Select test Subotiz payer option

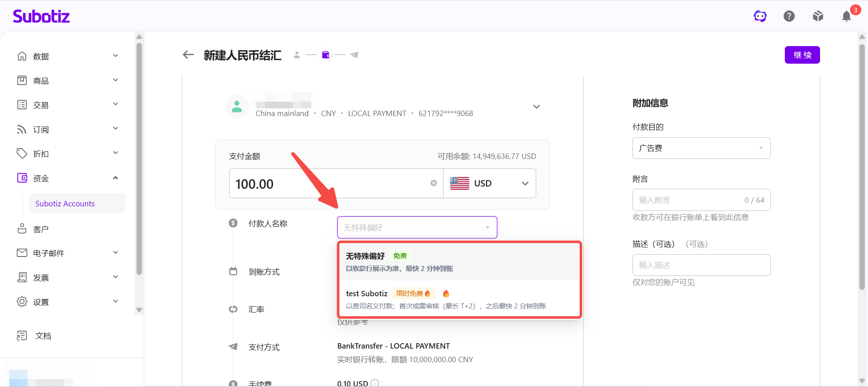[x=459, y=299]
